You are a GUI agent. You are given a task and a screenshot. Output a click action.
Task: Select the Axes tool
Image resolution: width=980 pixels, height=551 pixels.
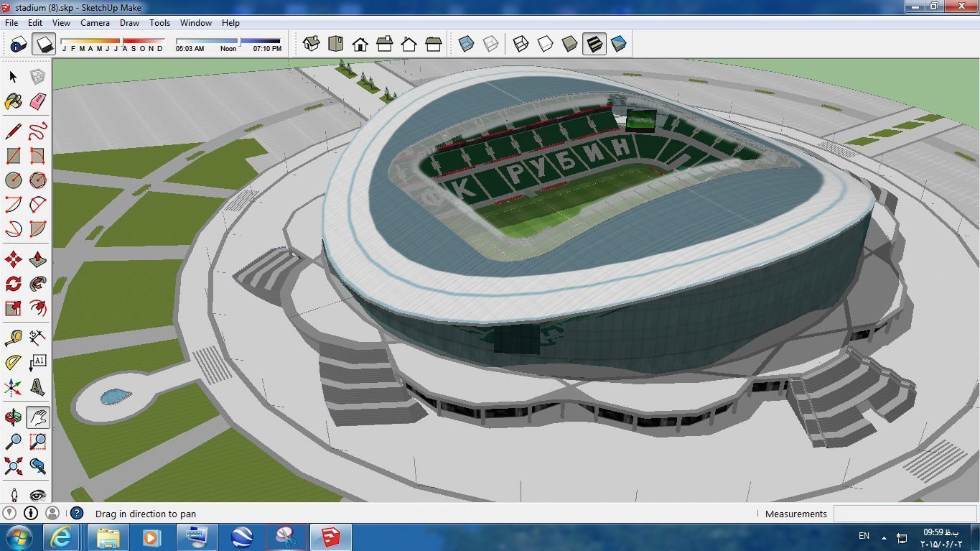(13, 387)
